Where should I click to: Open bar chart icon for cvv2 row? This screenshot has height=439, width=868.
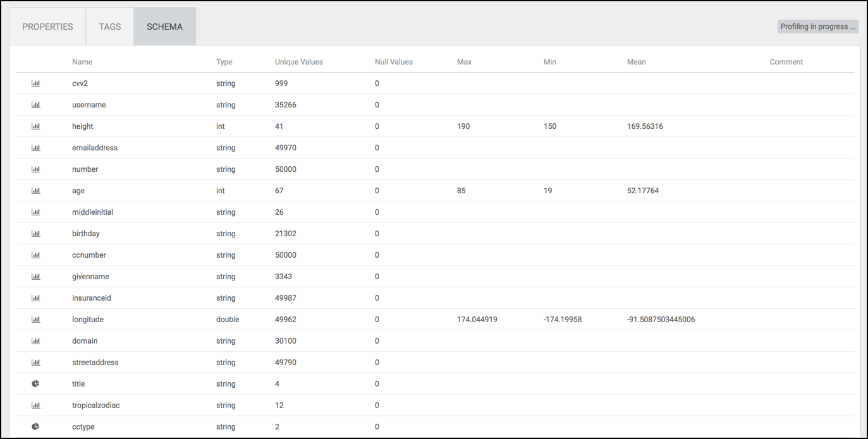pos(36,83)
